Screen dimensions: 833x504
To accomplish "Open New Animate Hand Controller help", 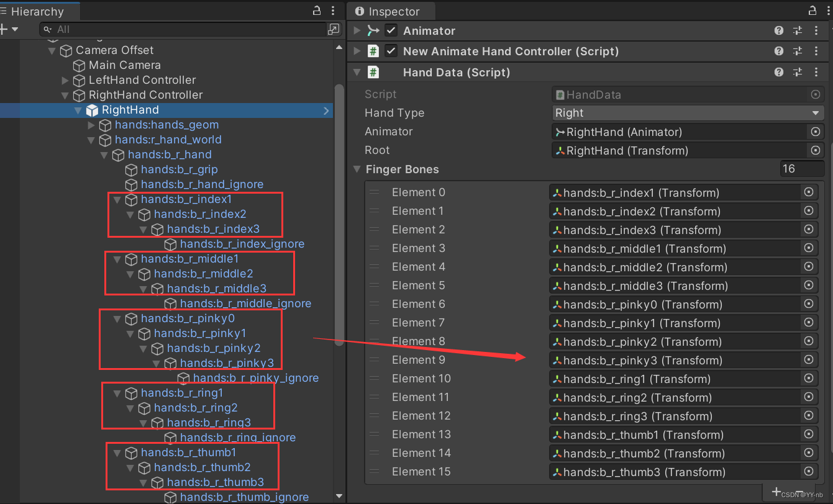I will coord(779,51).
